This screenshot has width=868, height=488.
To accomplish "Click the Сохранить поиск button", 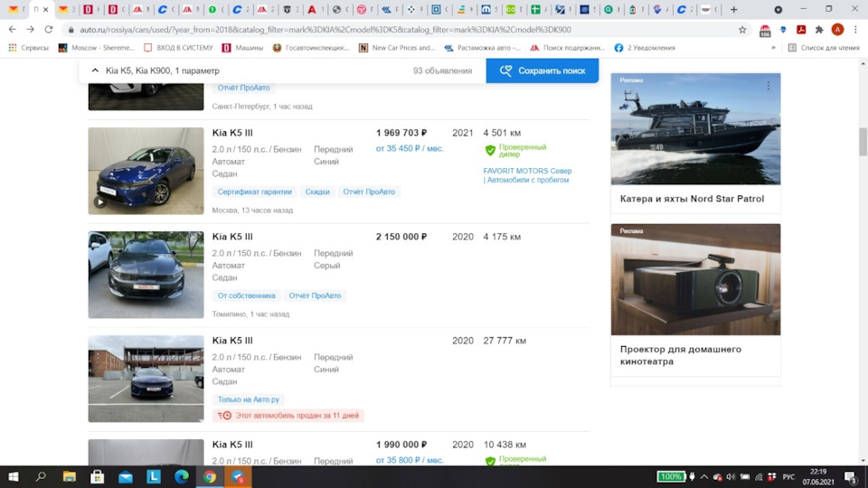I will point(542,70).
